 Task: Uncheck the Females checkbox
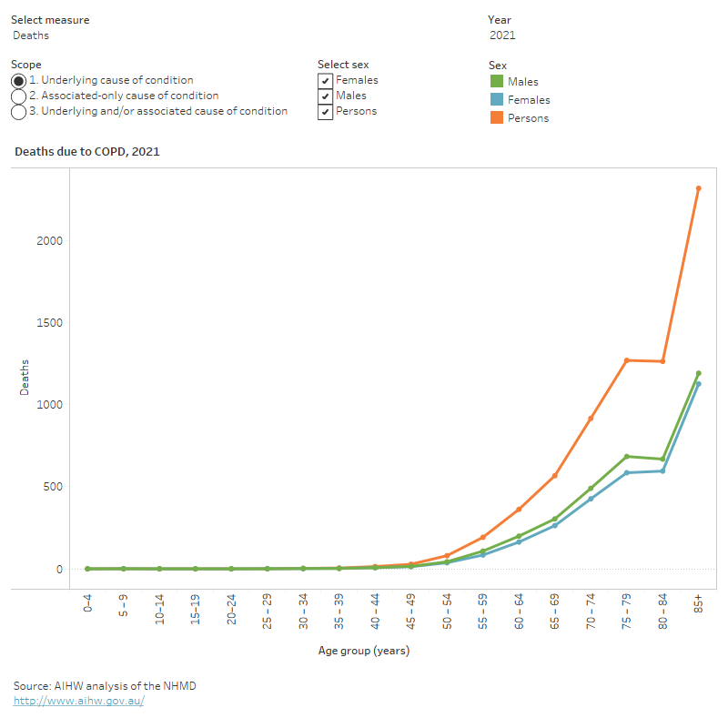click(x=325, y=81)
